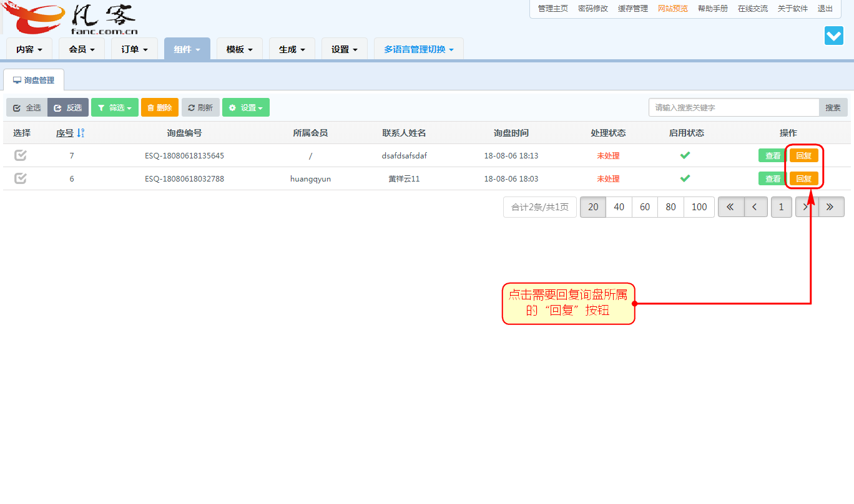Click 全选 to select all rows
Screen dimensions: 854x504
[x=27, y=107]
